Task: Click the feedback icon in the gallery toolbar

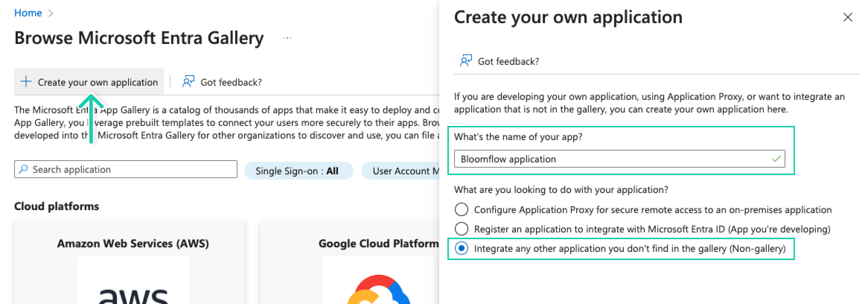Action: 188,82
